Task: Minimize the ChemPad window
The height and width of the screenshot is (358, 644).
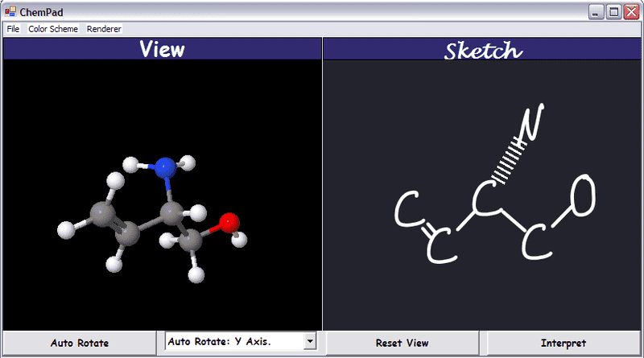Action: coord(597,11)
